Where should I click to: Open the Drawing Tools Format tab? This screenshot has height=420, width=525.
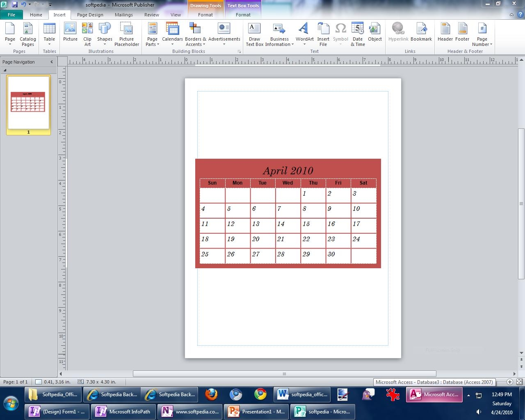click(205, 15)
